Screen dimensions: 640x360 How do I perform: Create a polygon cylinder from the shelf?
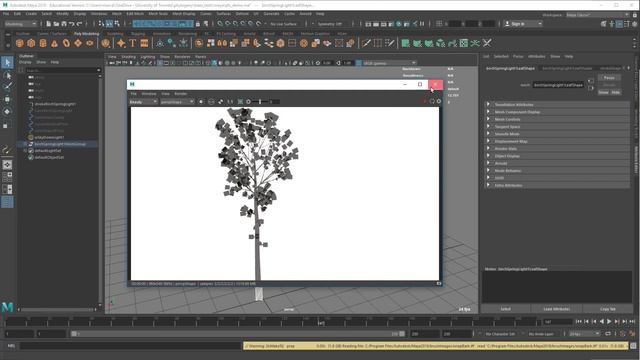pos(43,43)
